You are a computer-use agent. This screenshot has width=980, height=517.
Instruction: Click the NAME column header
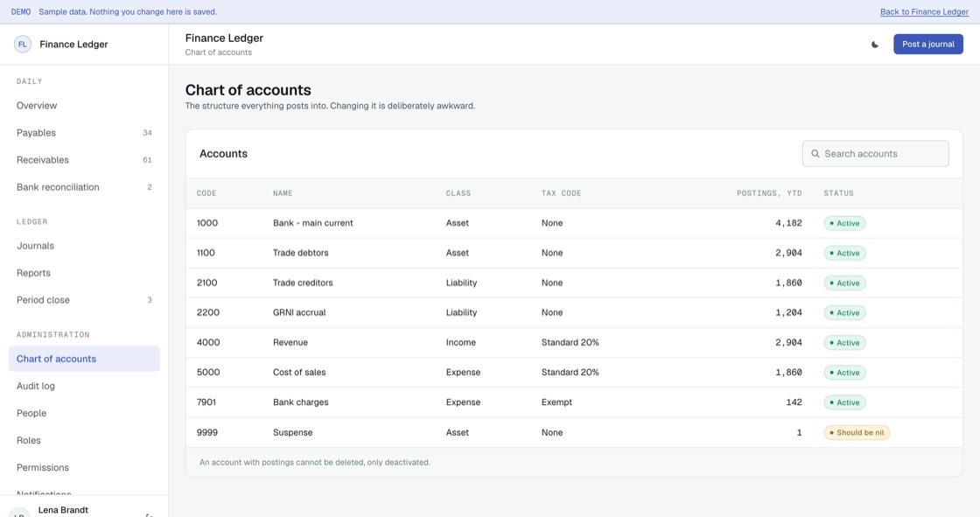pos(283,193)
